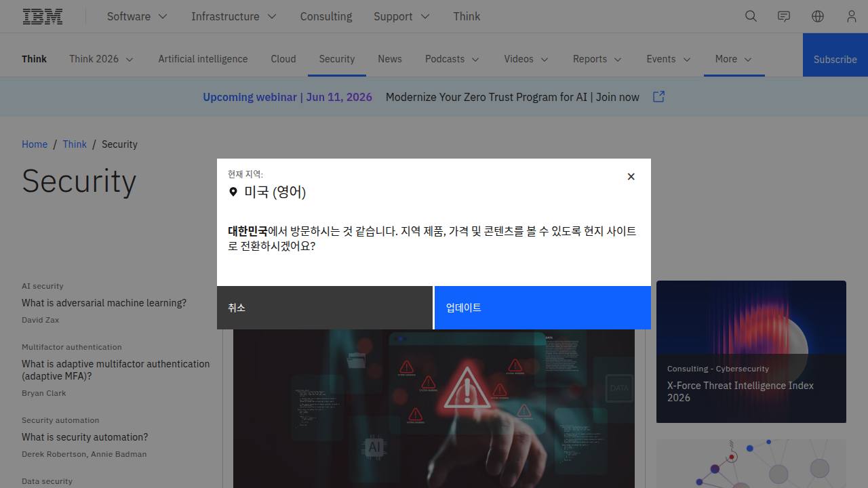The height and width of the screenshot is (488, 868).
Task: Go to Think breadcrumb link
Action: [75, 144]
